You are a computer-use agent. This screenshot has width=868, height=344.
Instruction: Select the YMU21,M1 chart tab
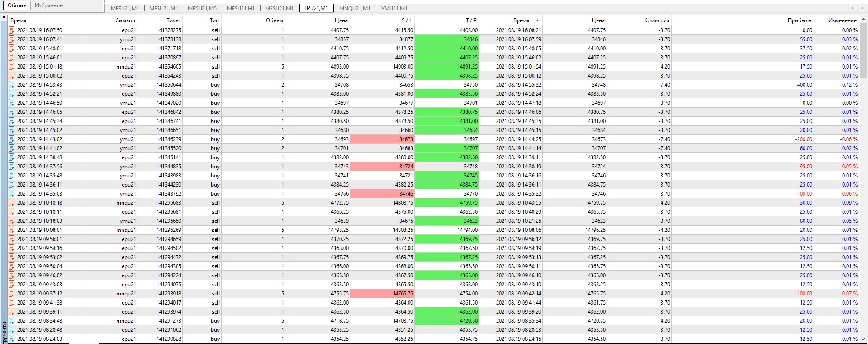pyautogui.click(x=395, y=8)
